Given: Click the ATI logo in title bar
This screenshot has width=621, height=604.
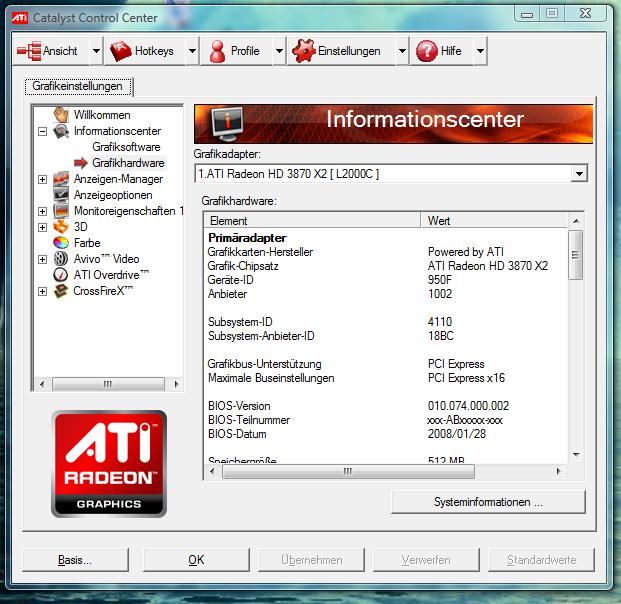Looking at the screenshot, I should pyautogui.click(x=20, y=18).
